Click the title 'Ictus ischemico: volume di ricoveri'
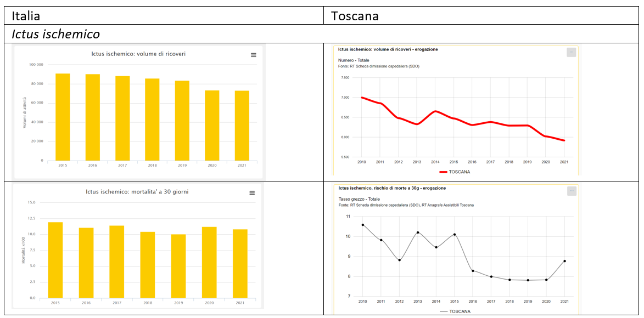Screen dimensions: 644x318 pyautogui.click(x=138, y=54)
